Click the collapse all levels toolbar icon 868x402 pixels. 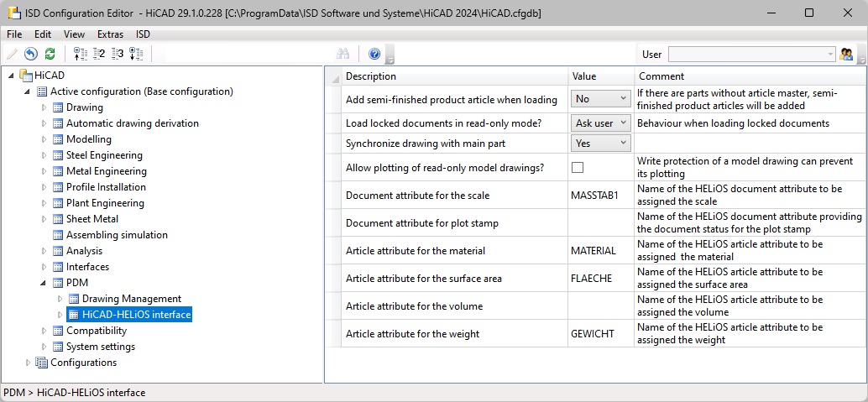point(81,54)
